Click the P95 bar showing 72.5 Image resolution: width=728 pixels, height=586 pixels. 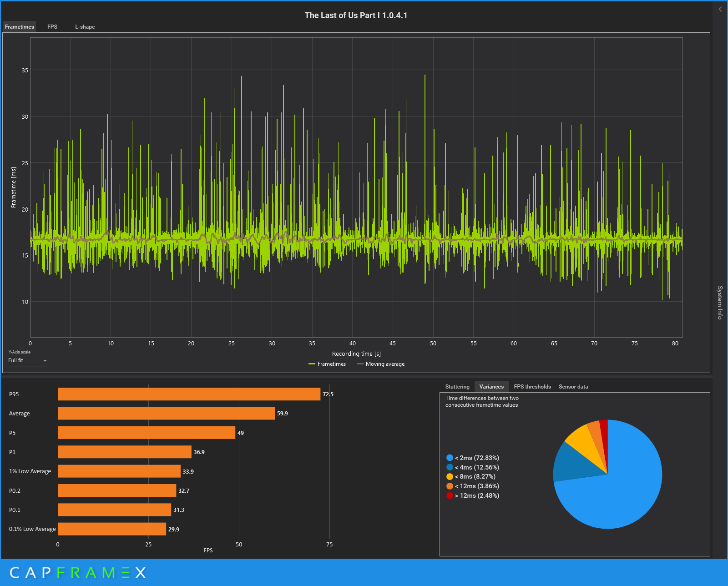pyautogui.click(x=189, y=394)
